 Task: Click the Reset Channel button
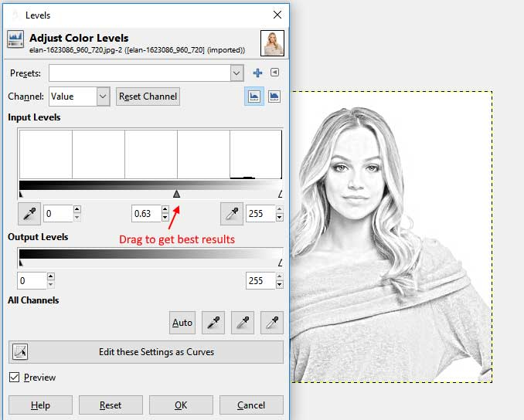pyautogui.click(x=148, y=97)
